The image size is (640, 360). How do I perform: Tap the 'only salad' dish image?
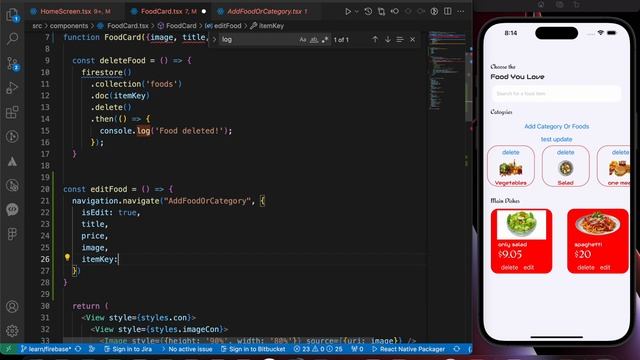tap(521, 224)
